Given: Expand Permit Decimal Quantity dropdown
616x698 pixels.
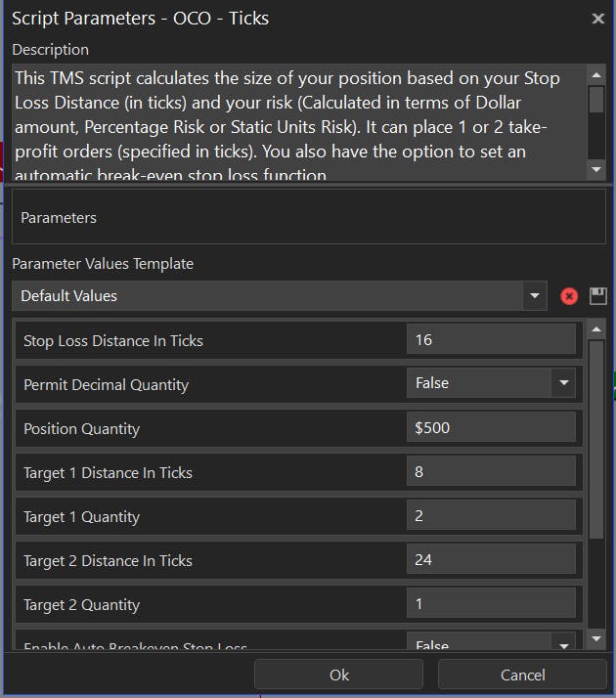Looking at the screenshot, I should coord(563,384).
